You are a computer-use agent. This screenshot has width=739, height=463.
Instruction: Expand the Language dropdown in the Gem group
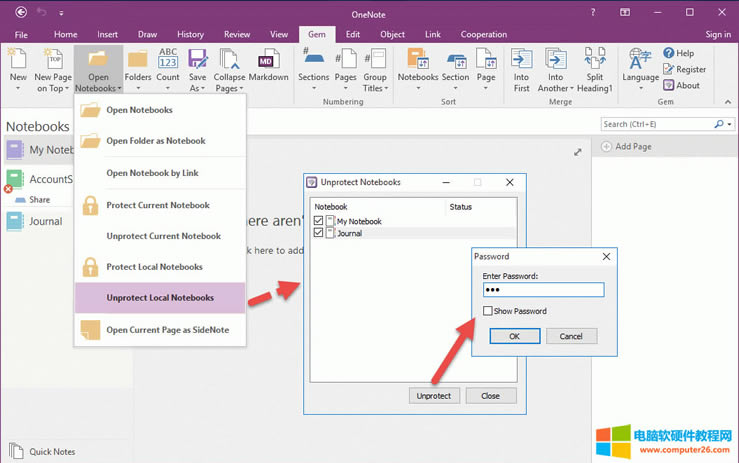click(x=641, y=87)
